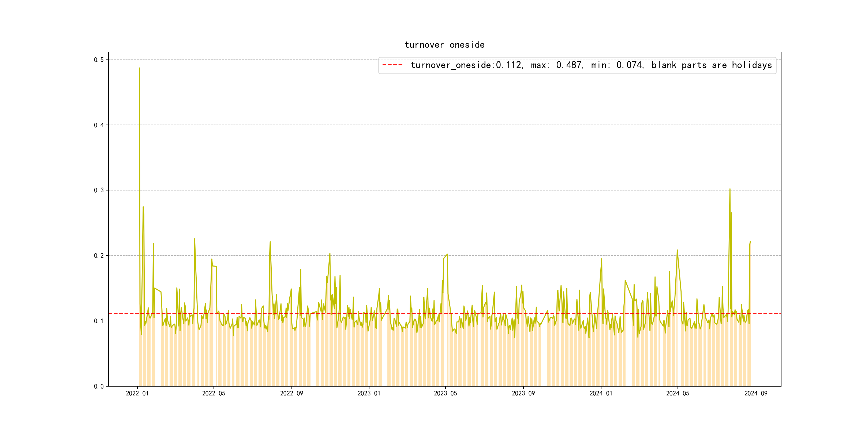This screenshot has height=434, width=868.
Task: Click the 0.1 y-axis tick label
Action: 99,321
